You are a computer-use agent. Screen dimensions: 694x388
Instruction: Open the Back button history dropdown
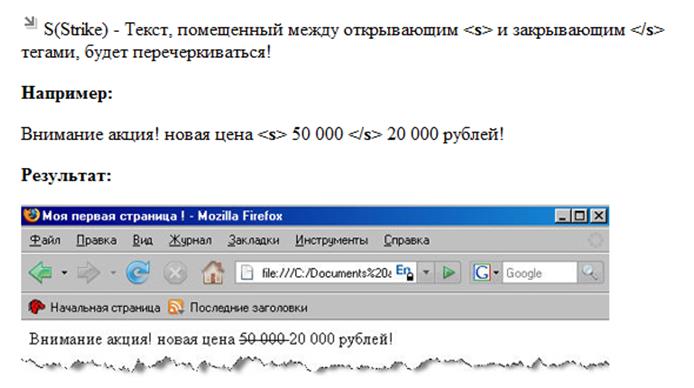65,273
